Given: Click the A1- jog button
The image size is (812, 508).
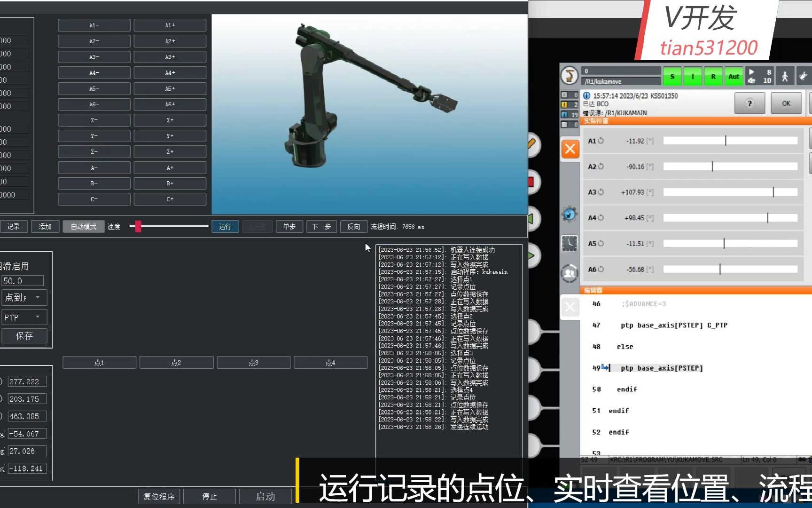Looking at the screenshot, I should [94, 25].
